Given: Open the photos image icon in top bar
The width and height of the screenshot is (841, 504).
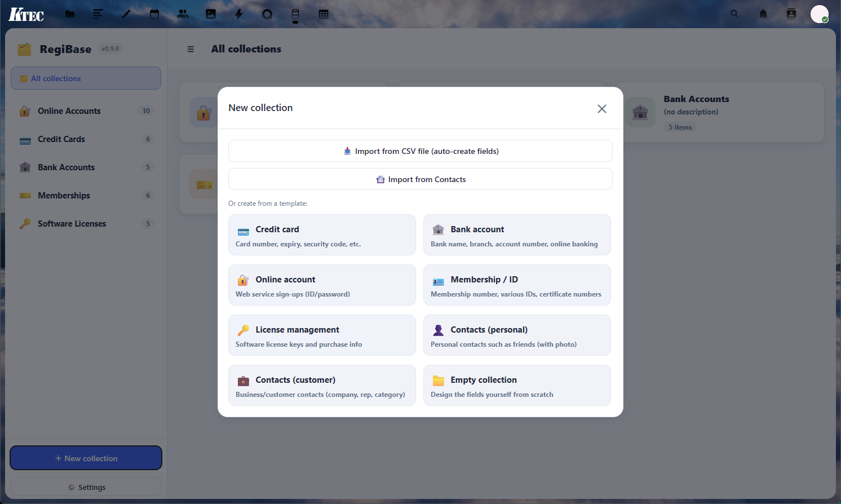Looking at the screenshot, I should pos(211,14).
